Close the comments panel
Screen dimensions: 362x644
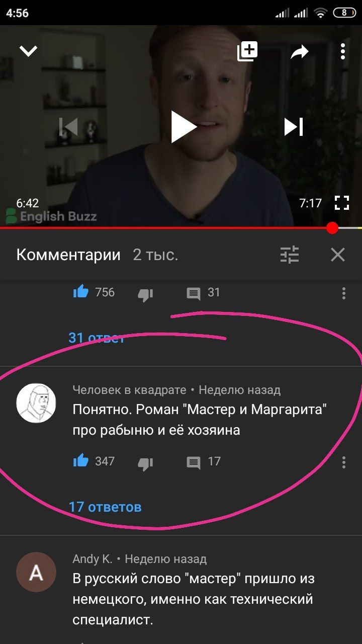(x=338, y=255)
